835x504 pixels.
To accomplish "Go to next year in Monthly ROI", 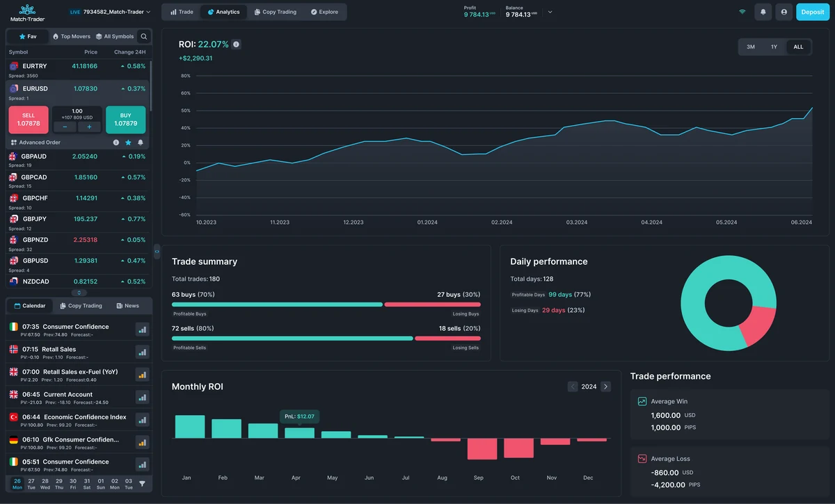I will [605, 387].
